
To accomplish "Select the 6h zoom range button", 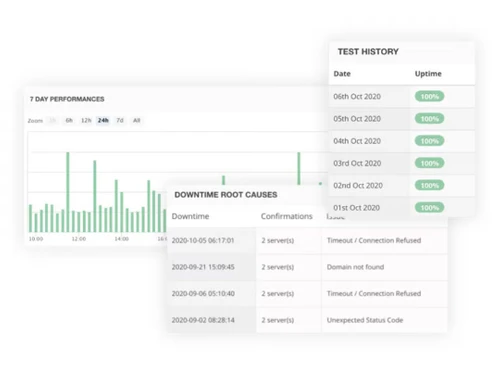I will click(69, 120).
